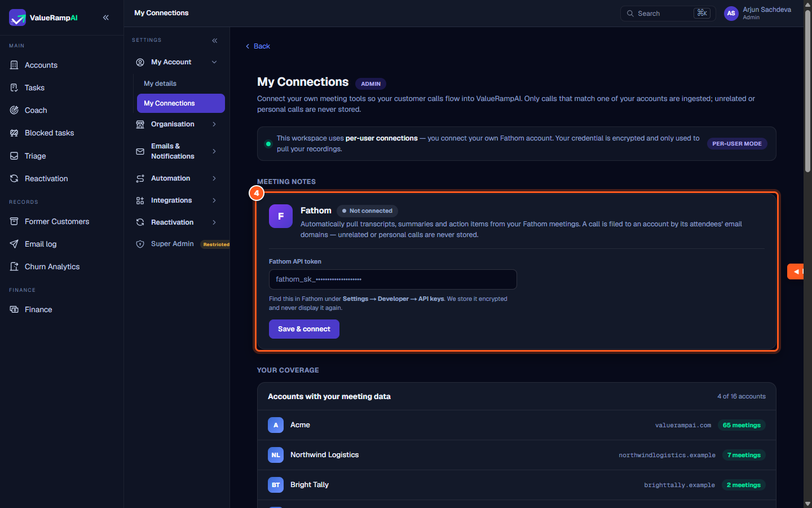Expand the settings Reactivation chevron

coord(214,222)
